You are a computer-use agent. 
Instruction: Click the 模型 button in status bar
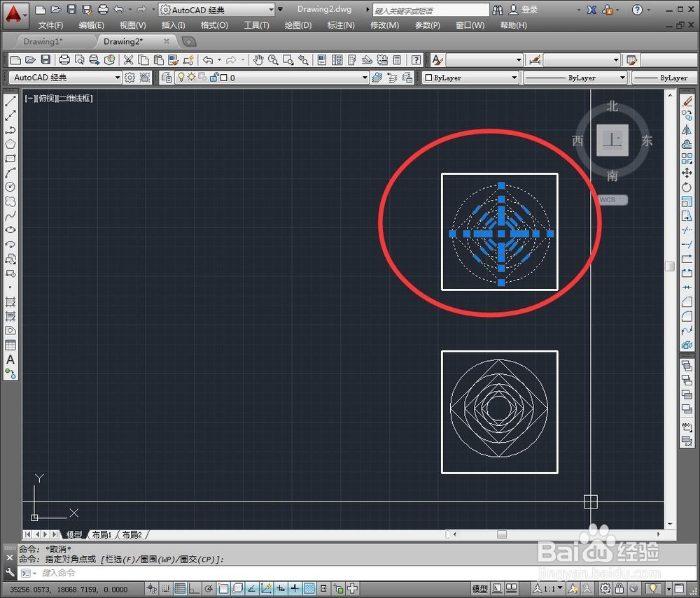[480, 589]
